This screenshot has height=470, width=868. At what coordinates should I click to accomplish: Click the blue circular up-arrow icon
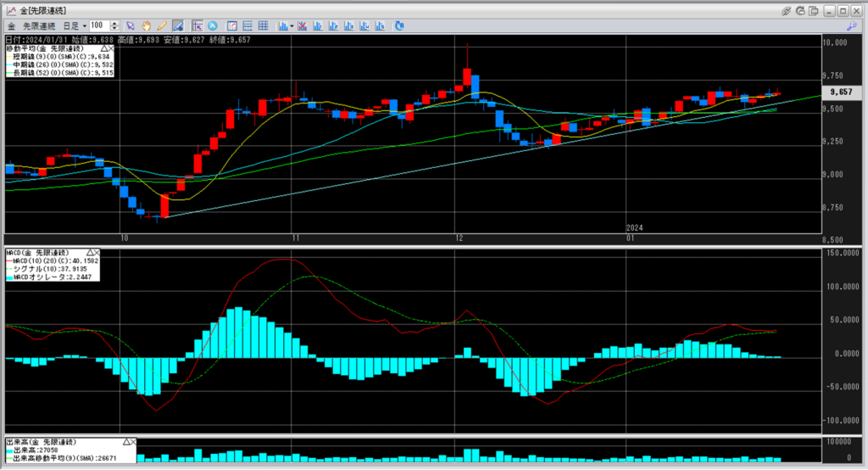click(212, 25)
